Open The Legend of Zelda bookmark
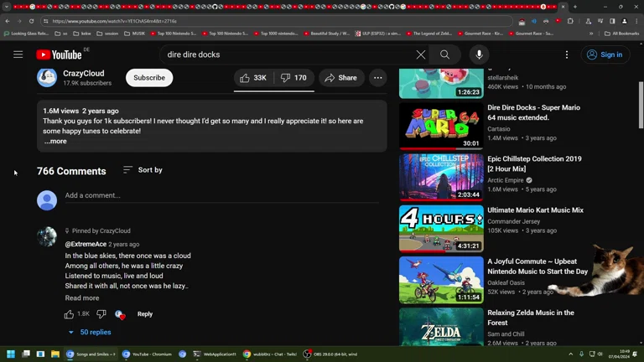Screen dimensions: 644x362 tap(428, 34)
